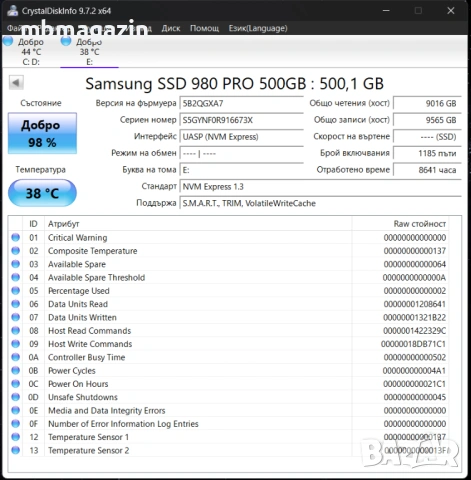Screen dimensions: 471x480
Task: Click raw value 0000001208641
Action: click(415, 304)
